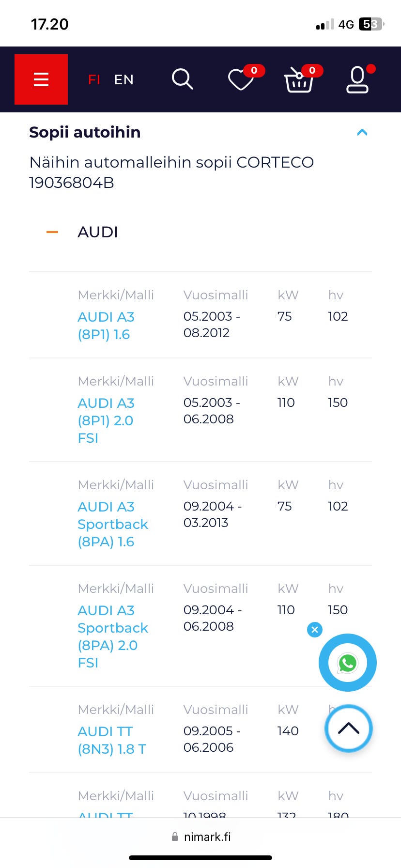Open AUDI A3 (8P1) 1.6 link

(106, 325)
